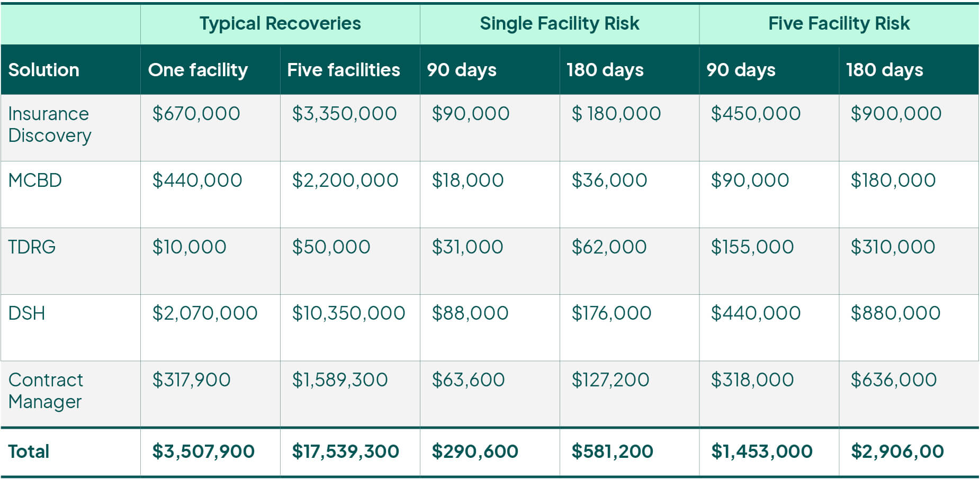
Task: Click the Five Facility Risk header
Action: [x=839, y=24]
